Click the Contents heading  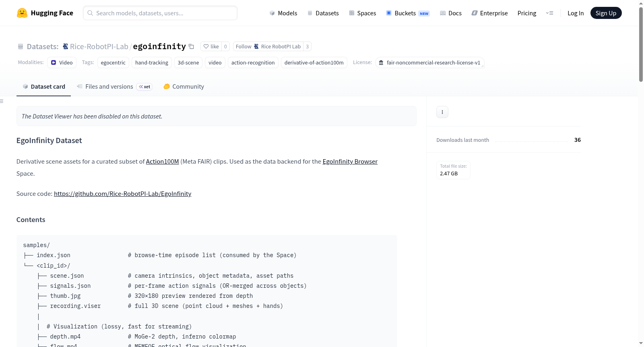pyautogui.click(x=31, y=220)
